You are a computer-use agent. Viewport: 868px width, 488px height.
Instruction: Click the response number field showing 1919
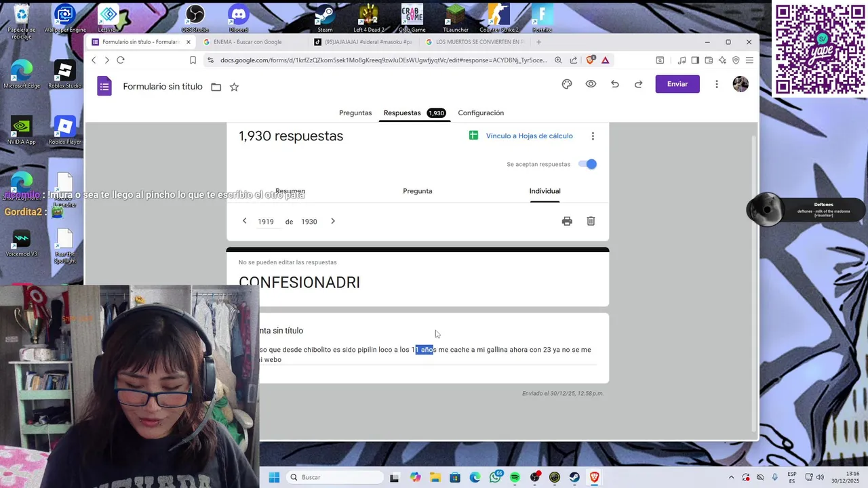click(266, 222)
